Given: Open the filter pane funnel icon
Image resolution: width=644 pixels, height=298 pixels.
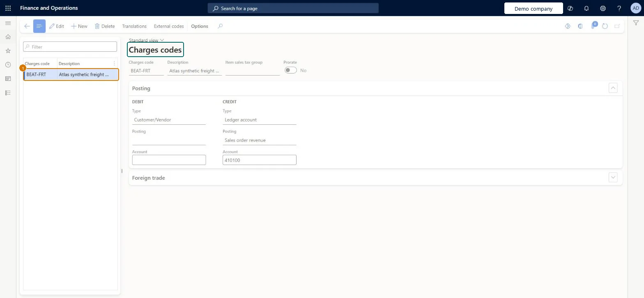Looking at the screenshot, I should (636, 23).
